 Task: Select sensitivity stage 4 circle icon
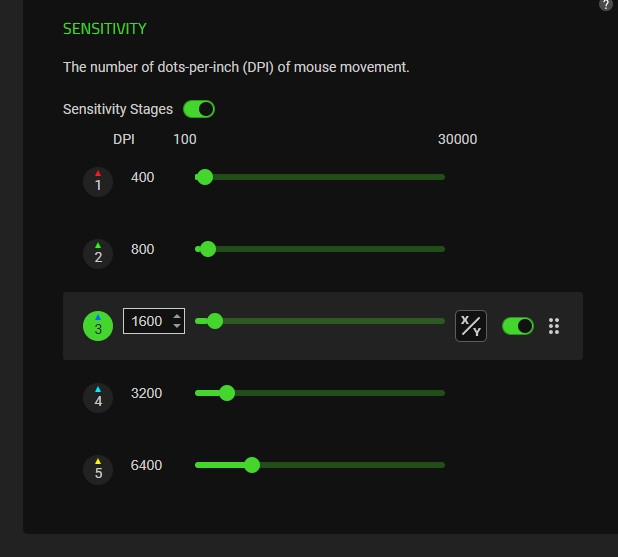[98, 398]
